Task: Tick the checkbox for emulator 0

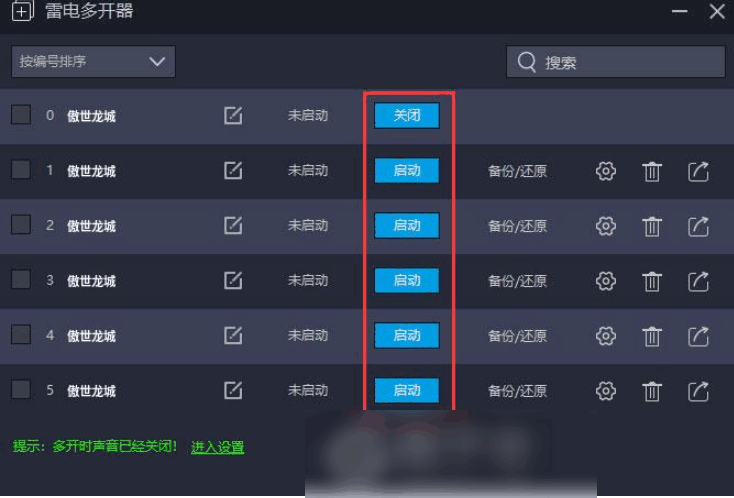Action: click(21, 114)
